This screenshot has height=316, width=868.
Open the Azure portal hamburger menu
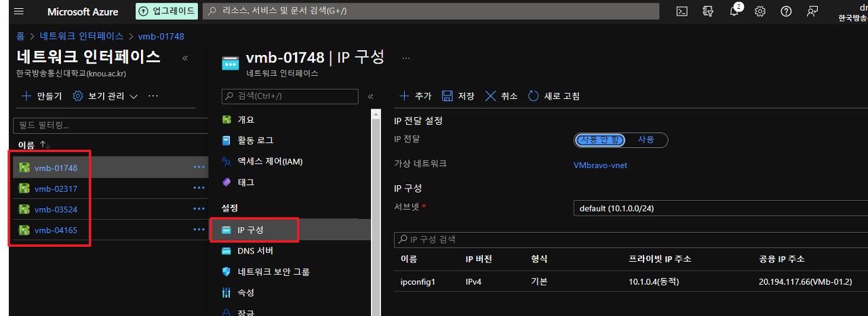18,12
